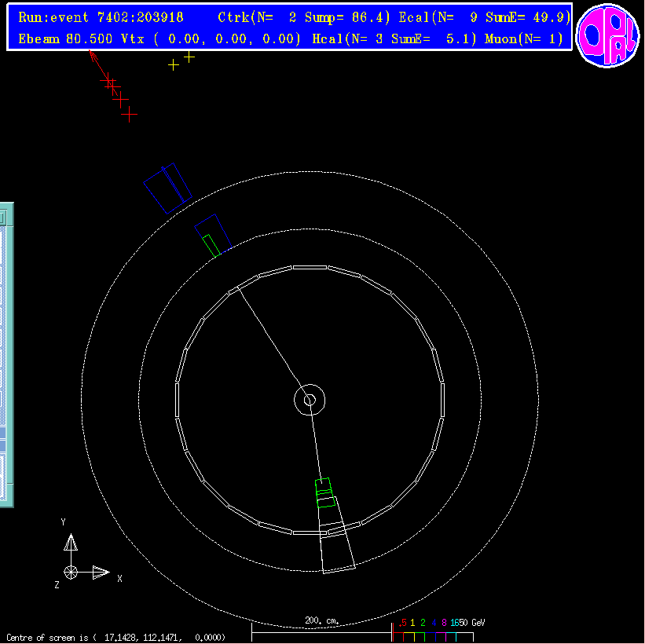
Task: Click the 200 cm scale bar
Action: click(x=321, y=627)
